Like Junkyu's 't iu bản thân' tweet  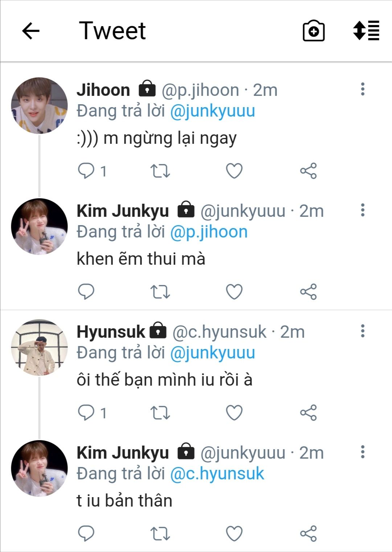(234, 533)
